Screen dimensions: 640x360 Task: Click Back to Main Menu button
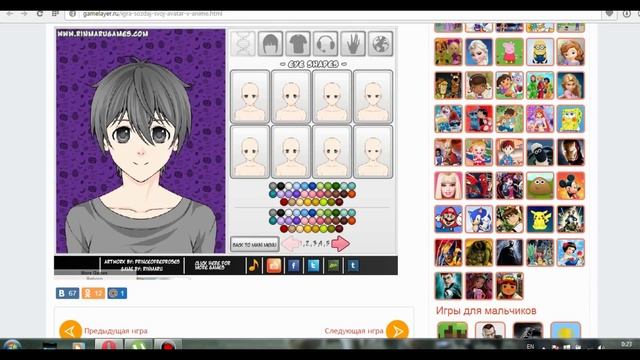[x=255, y=244]
